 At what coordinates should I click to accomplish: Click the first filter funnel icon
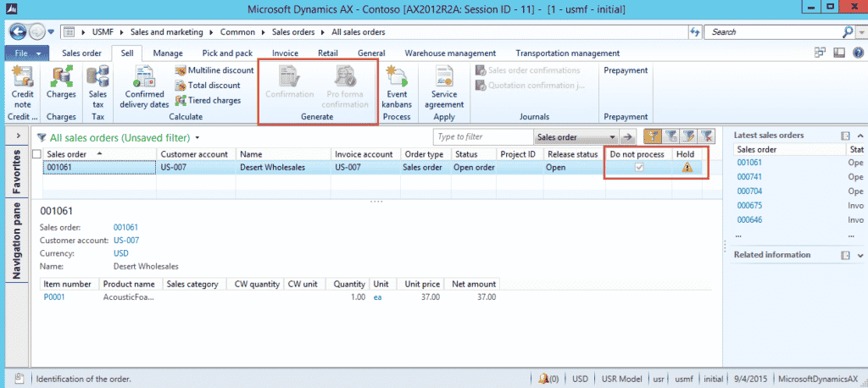(652, 136)
